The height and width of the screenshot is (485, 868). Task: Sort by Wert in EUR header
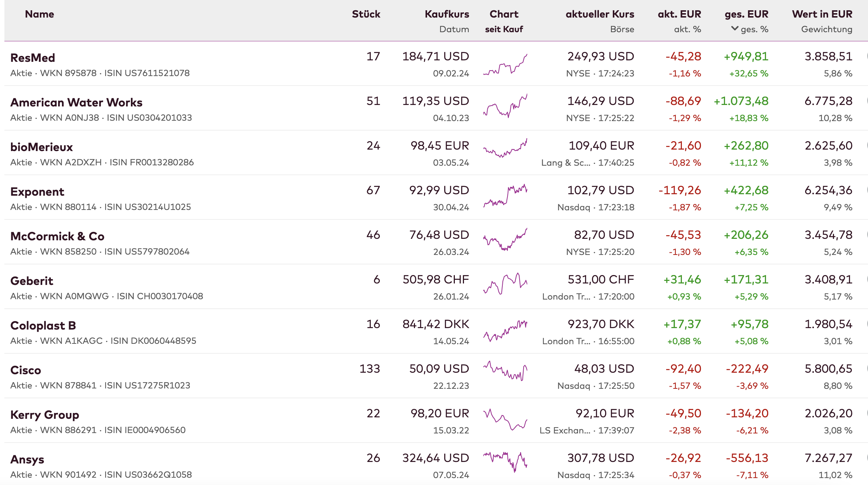pyautogui.click(x=822, y=14)
